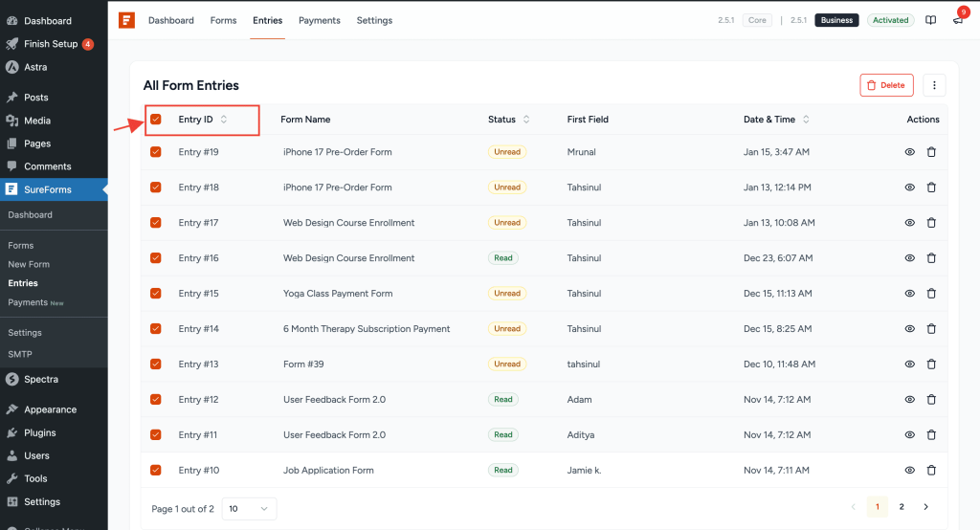Click 'Job Application Form' form name
This screenshot has height=530, width=980.
tap(328, 470)
